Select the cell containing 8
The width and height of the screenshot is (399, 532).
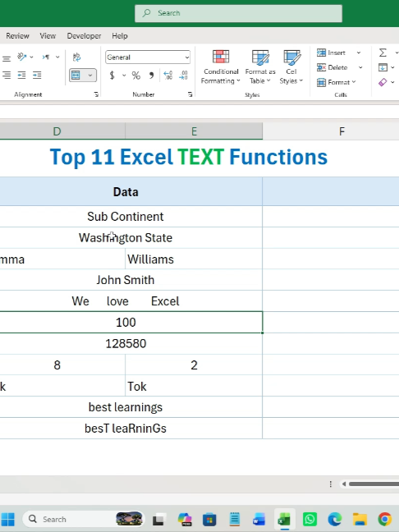(62, 365)
